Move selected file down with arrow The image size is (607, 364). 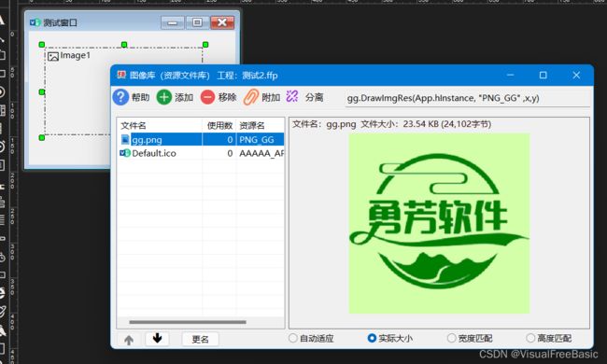pos(157,339)
